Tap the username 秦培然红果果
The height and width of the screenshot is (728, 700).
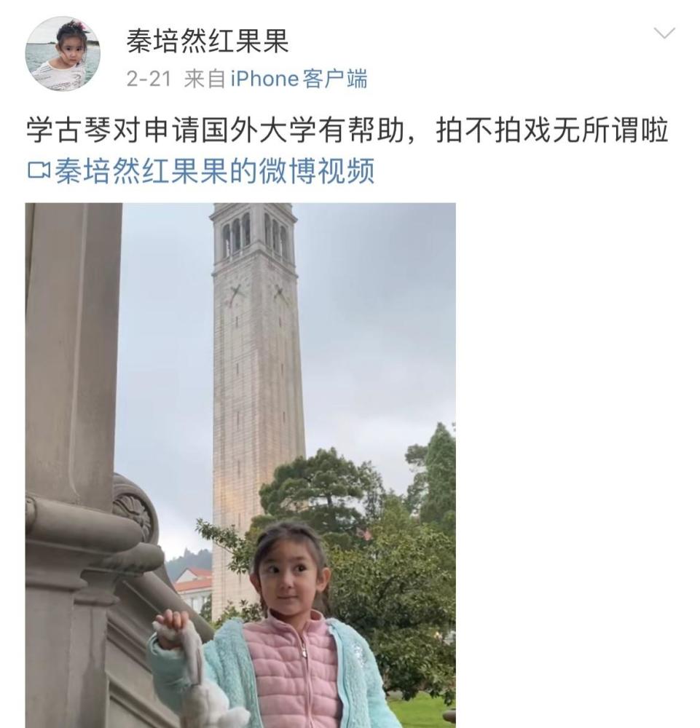tap(208, 41)
